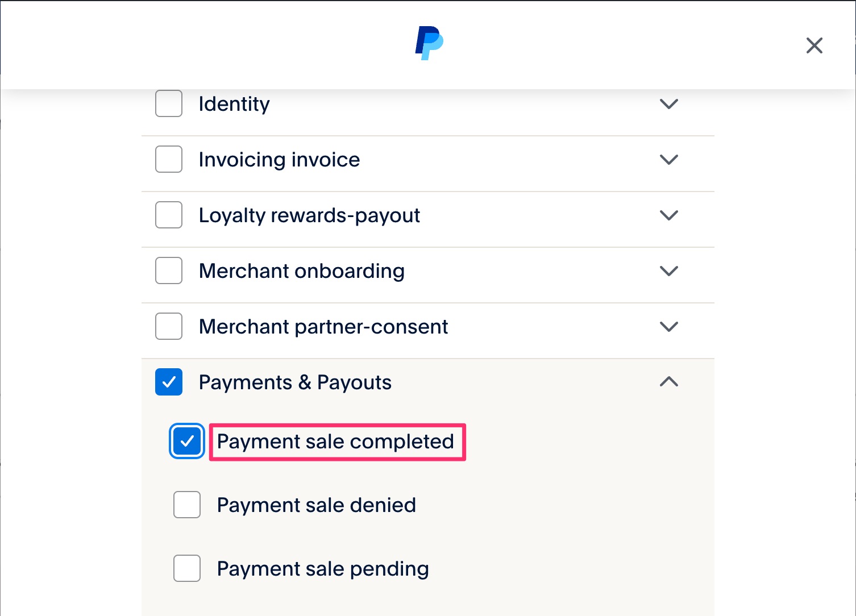Click the Identity dropdown chevron icon
This screenshot has height=616, width=856.
click(669, 104)
